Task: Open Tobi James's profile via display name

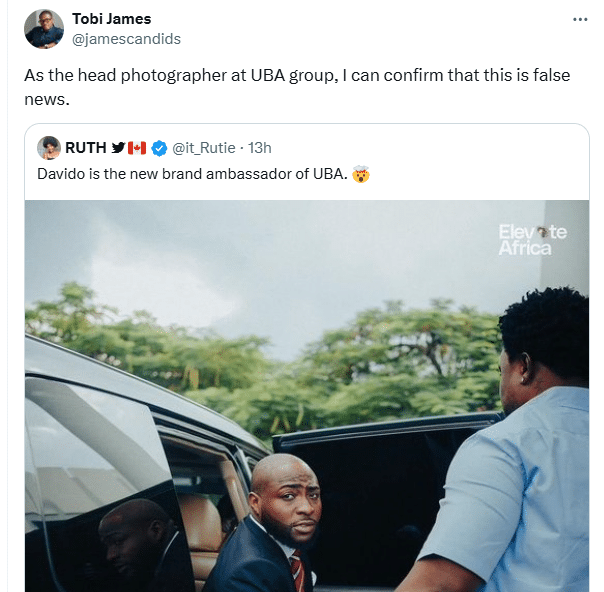Action: pos(112,19)
